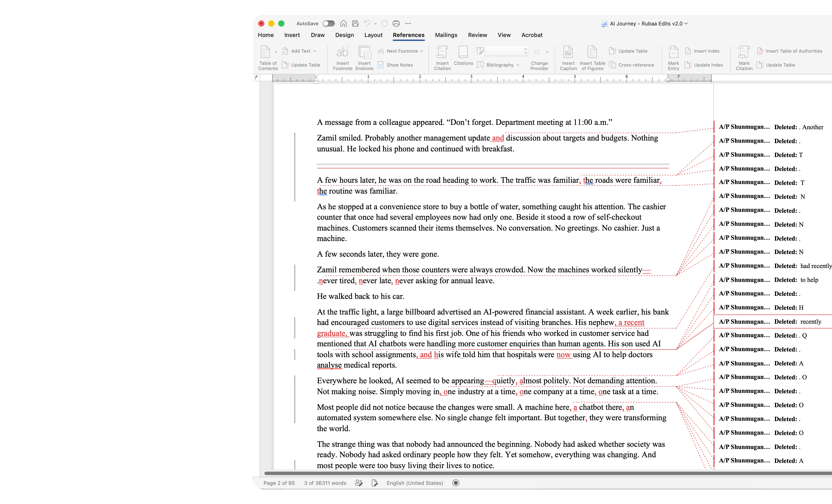Select the Layout tab
Image resolution: width=832 pixels, height=504 pixels.
(373, 35)
